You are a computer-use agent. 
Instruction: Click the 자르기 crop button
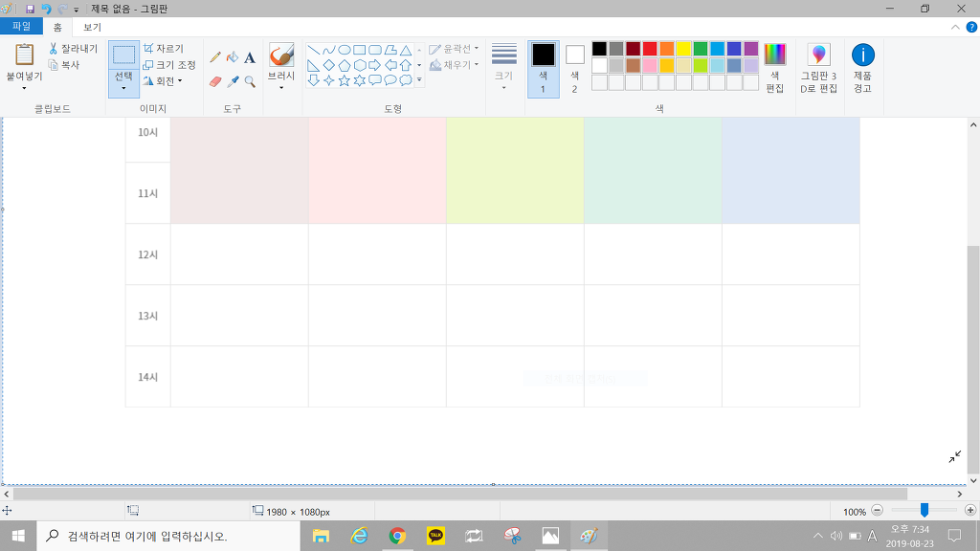[163, 49]
